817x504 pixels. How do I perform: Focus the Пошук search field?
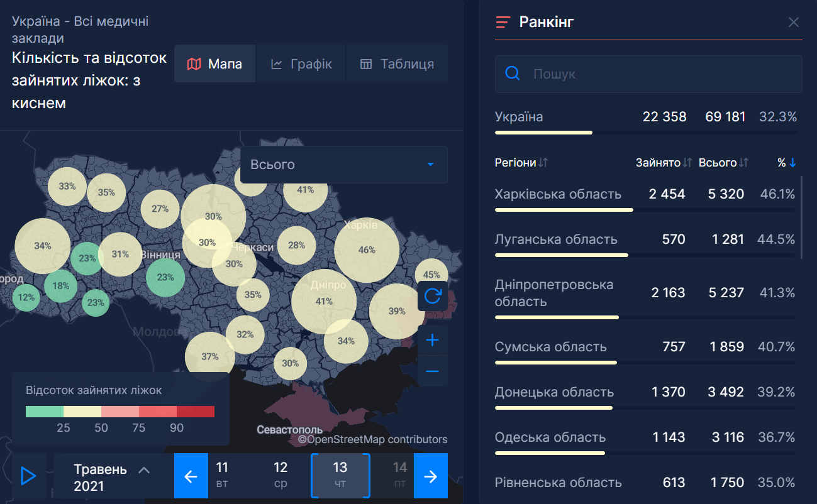(x=648, y=74)
